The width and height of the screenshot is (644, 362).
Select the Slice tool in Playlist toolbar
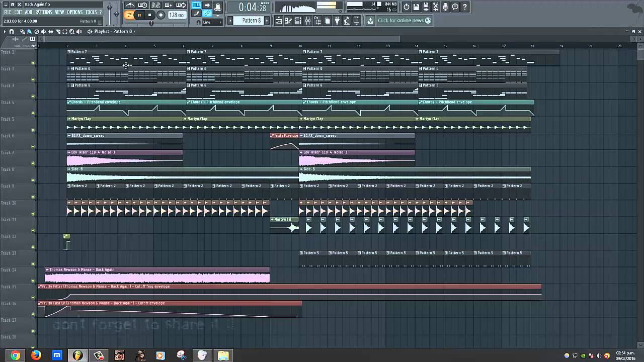pyautogui.click(x=58, y=32)
